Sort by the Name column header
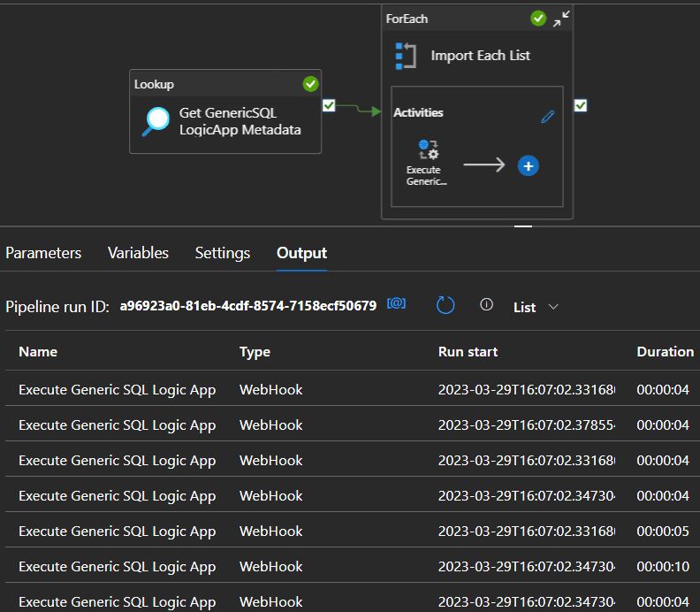 coord(38,352)
